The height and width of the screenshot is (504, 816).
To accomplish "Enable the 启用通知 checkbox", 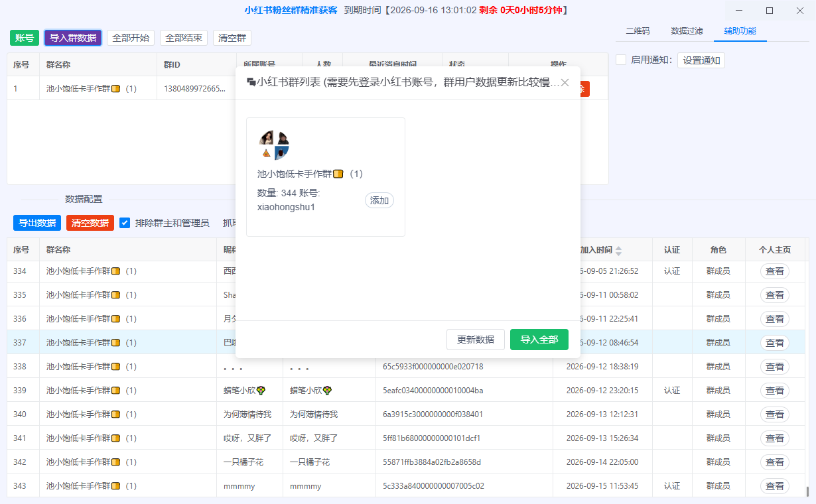I will tap(621, 60).
